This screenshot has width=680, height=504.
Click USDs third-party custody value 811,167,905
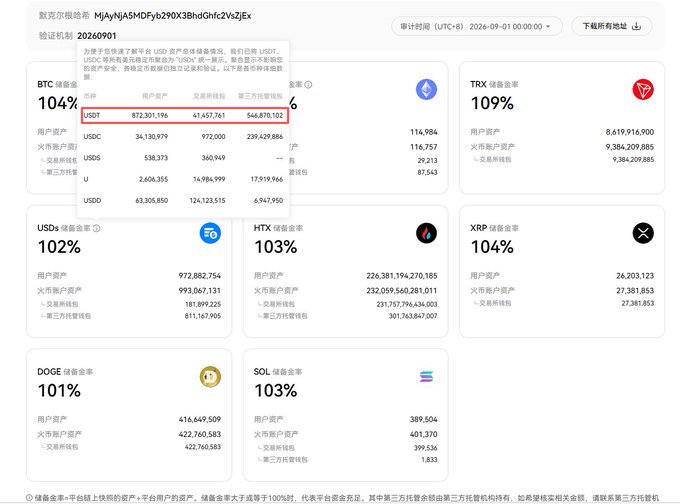pyautogui.click(x=203, y=316)
